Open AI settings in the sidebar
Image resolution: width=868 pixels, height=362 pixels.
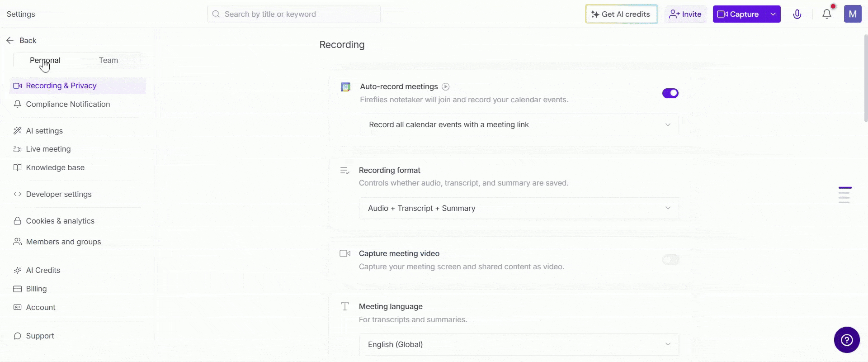(x=44, y=131)
